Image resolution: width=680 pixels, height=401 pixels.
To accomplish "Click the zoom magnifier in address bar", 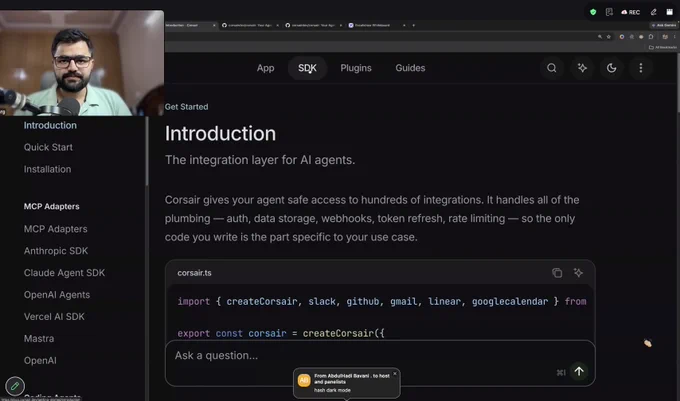I will [x=600, y=37].
